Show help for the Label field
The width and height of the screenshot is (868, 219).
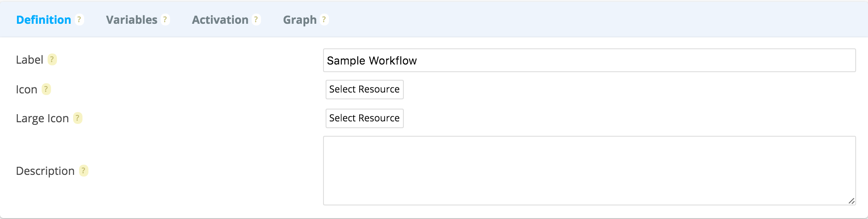(x=52, y=59)
